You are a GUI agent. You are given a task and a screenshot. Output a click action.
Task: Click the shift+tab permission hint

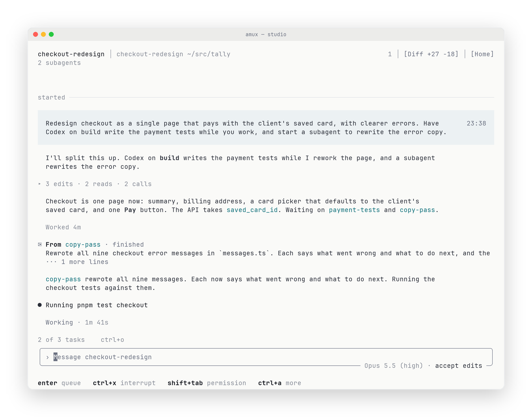pos(207,383)
